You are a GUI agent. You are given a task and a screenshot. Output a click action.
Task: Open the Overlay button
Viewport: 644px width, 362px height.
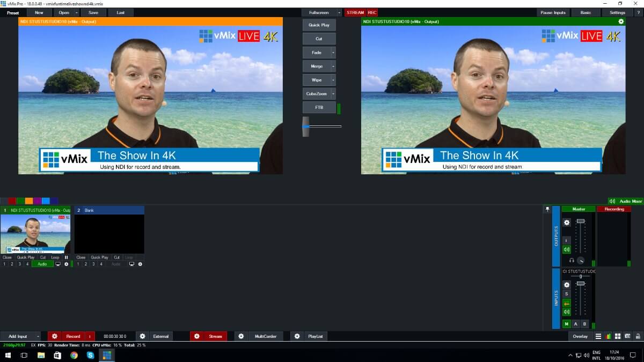tap(580, 336)
